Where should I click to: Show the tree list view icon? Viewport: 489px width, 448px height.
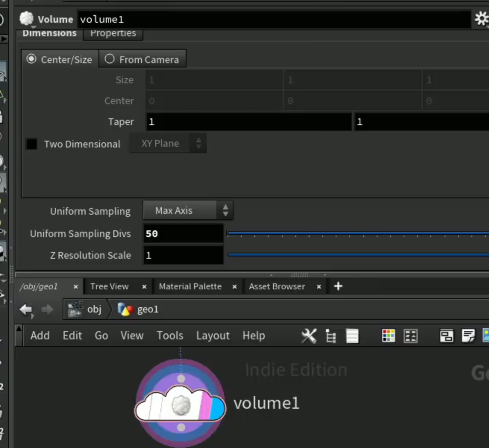[331, 336]
